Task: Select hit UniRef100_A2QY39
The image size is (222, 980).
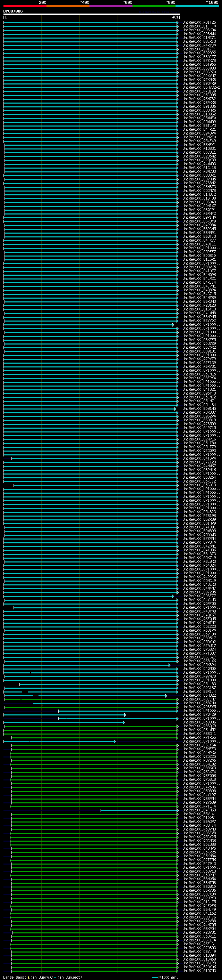Action: pos(199,160)
